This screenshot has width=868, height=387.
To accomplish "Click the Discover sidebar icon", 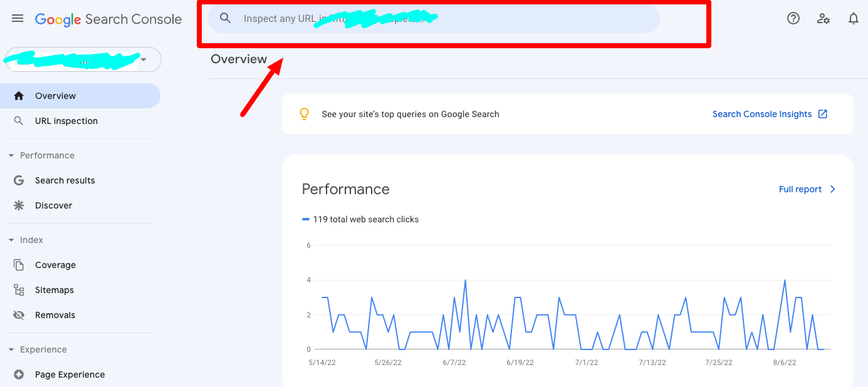I will coord(19,205).
